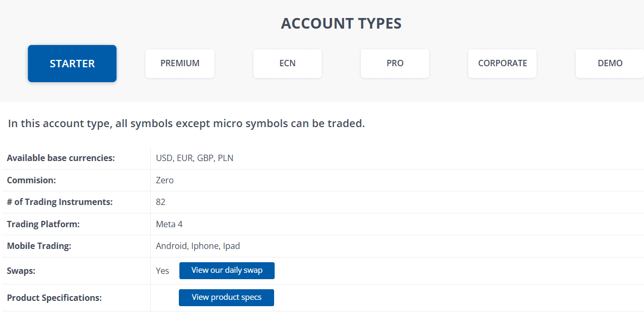Click the Mobile Trading row label

click(39, 246)
